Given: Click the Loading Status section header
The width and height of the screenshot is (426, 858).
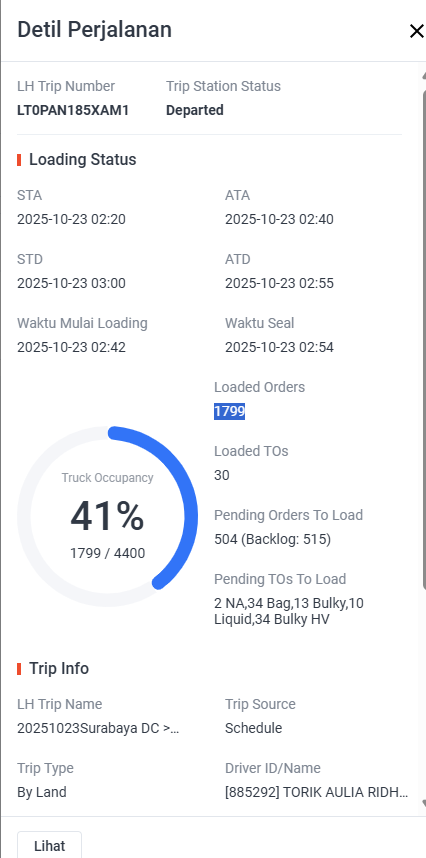Looking at the screenshot, I should pos(83,160).
